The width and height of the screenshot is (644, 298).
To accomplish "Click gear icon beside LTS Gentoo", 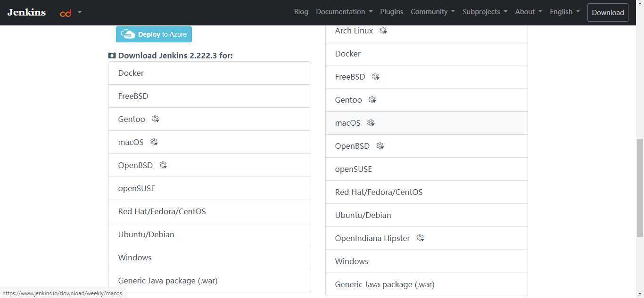I will coord(156,119).
